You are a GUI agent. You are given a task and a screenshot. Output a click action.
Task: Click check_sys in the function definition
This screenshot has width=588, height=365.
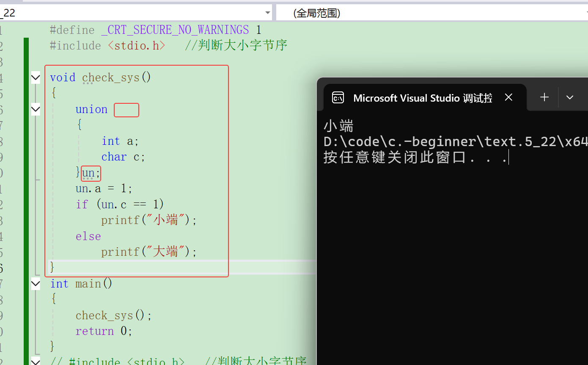click(111, 77)
